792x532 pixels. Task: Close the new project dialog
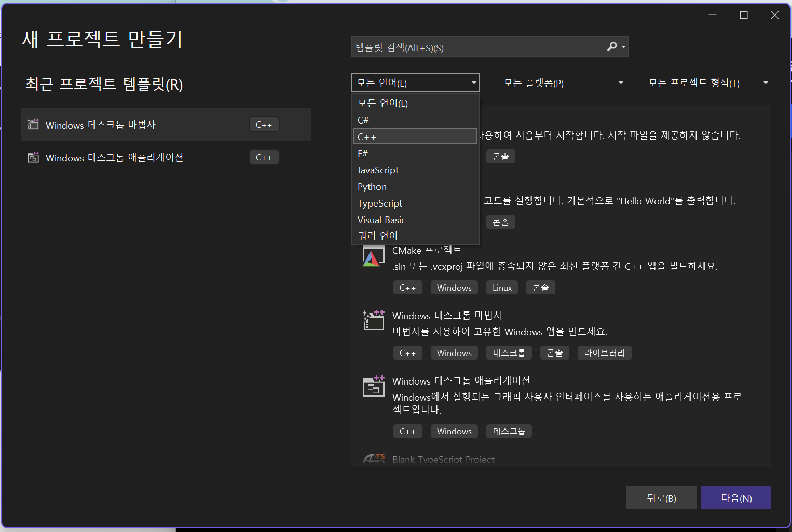click(774, 15)
